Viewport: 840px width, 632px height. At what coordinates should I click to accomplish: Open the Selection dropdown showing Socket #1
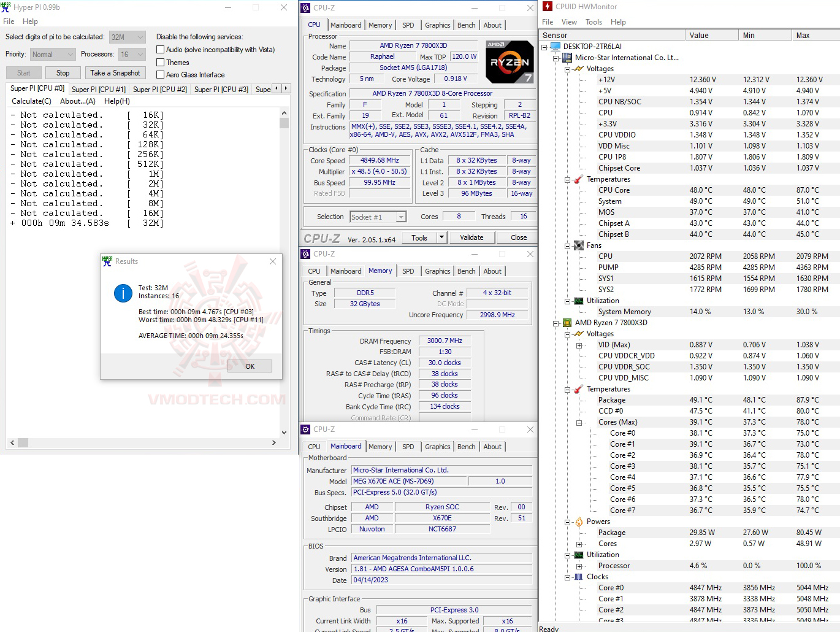[378, 217]
